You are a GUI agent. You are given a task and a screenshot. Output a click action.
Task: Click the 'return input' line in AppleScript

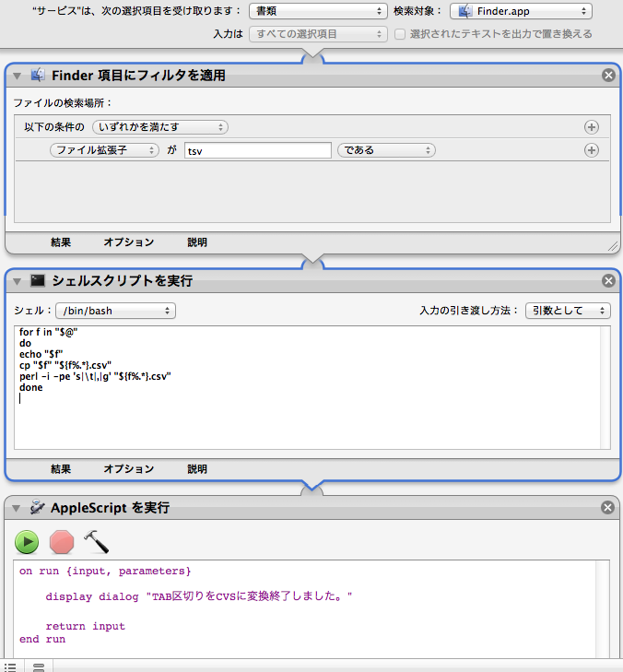click(86, 626)
